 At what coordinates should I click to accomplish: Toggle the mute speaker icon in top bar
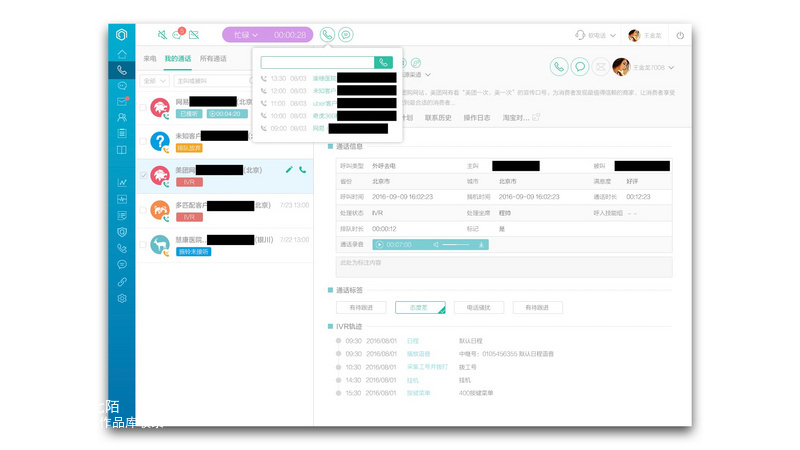(162, 35)
